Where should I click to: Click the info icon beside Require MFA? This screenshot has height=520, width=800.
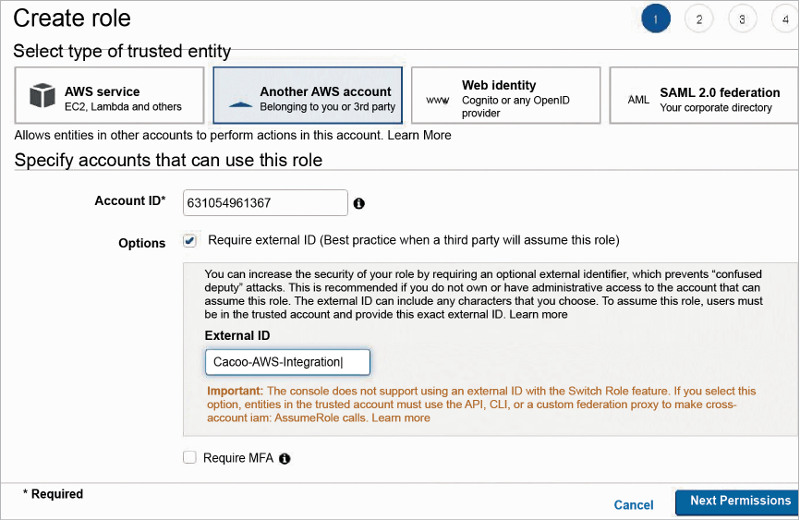(x=285, y=459)
